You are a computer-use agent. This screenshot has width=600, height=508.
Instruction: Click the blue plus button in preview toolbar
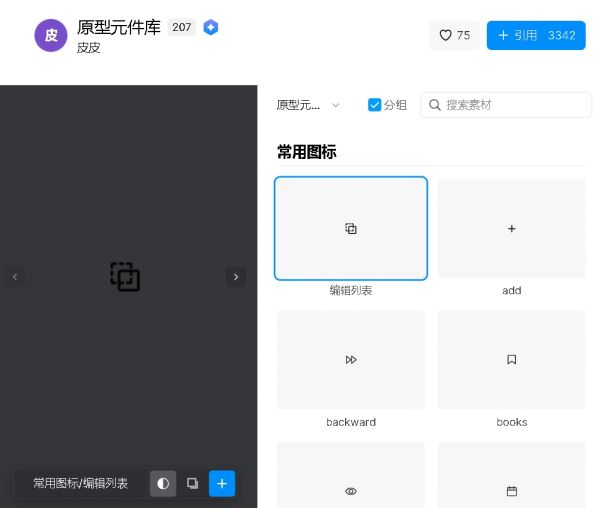(x=222, y=483)
